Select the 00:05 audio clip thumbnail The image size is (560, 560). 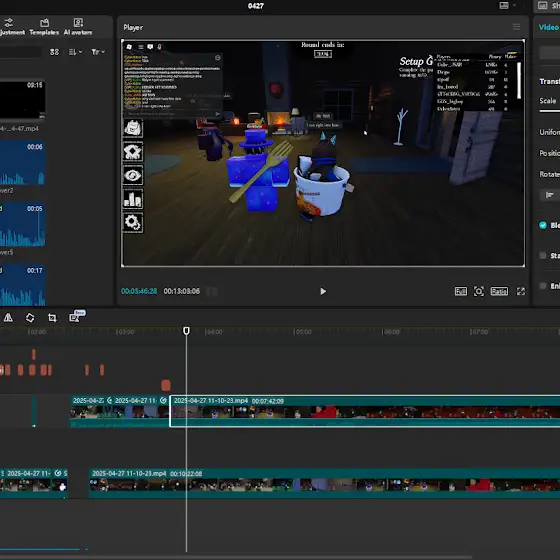coord(22,224)
